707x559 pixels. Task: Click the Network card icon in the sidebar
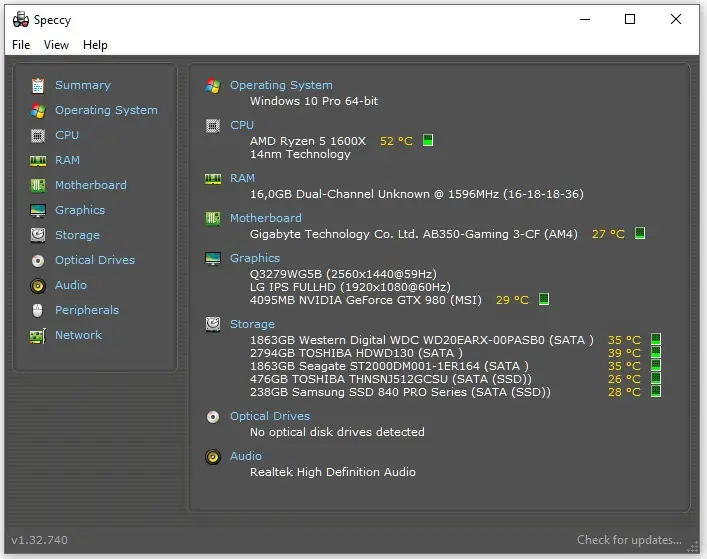coord(38,336)
